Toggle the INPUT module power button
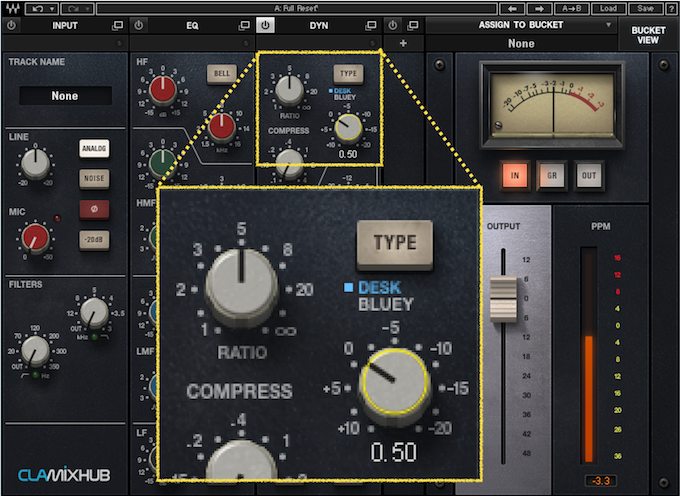The height and width of the screenshot is (496, 680). pos(11,26)
